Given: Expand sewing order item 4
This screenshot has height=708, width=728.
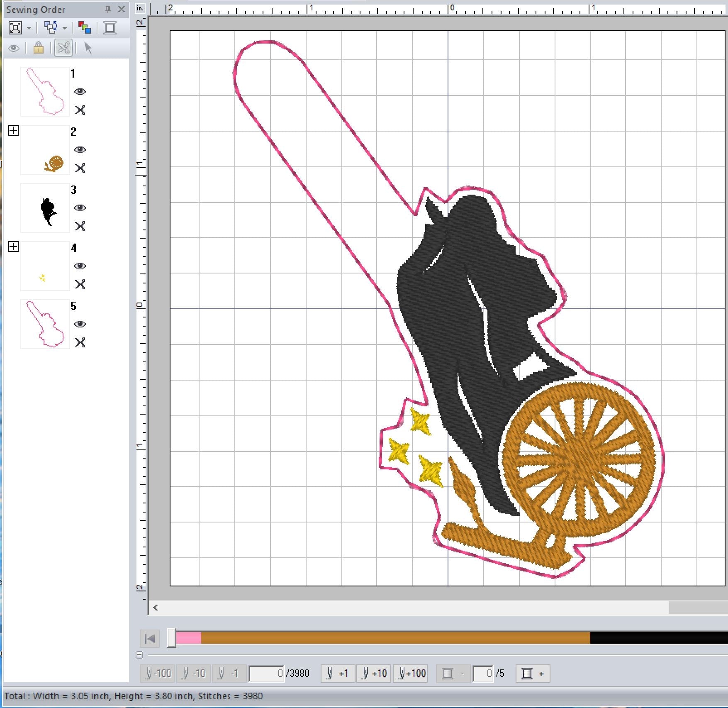Looking at the screenshot, I should pos(13,247).
